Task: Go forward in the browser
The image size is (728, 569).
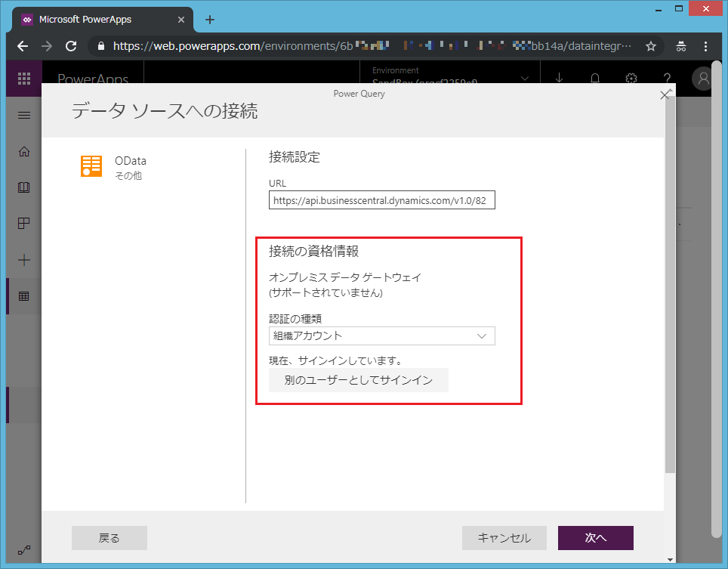Action: coord(47,46)
